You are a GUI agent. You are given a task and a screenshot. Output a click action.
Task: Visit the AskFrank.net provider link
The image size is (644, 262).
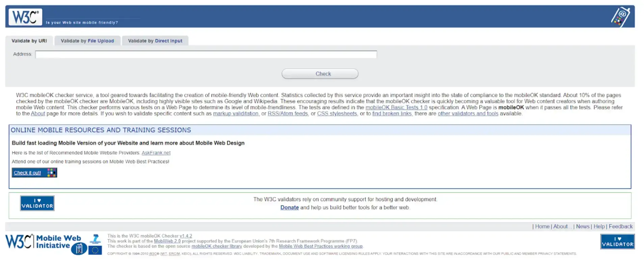[156, 153]
